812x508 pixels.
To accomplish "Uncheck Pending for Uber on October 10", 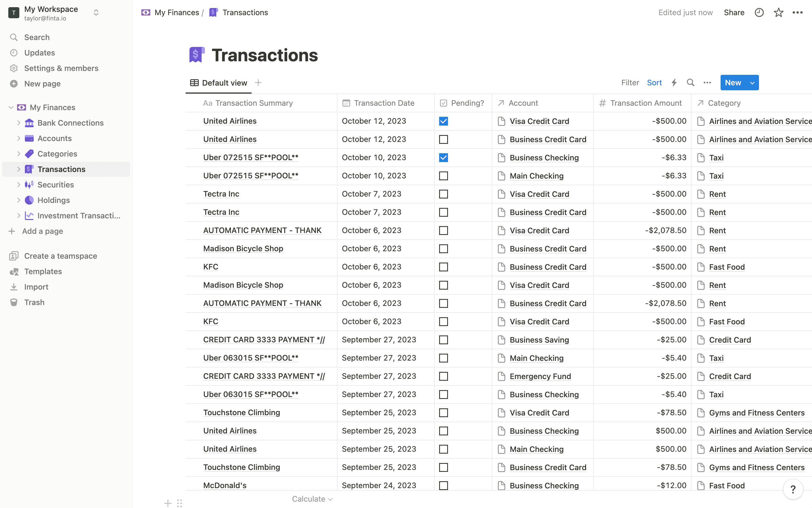I will pos(443,157).
